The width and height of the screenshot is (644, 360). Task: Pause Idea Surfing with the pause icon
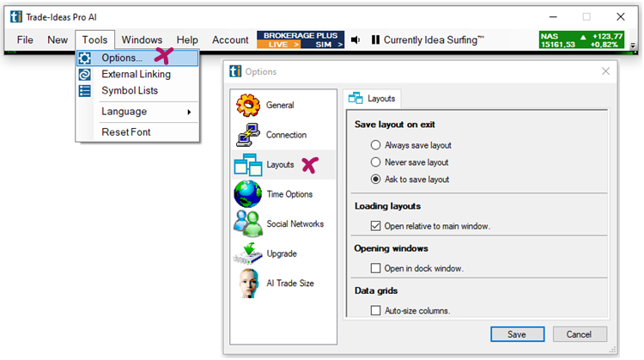point(375,40)
